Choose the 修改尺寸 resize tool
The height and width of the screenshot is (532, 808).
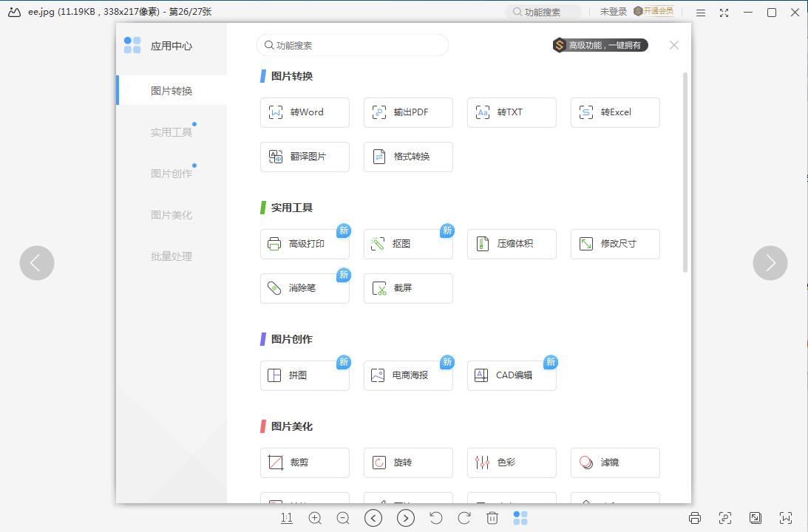pos(615,244)
